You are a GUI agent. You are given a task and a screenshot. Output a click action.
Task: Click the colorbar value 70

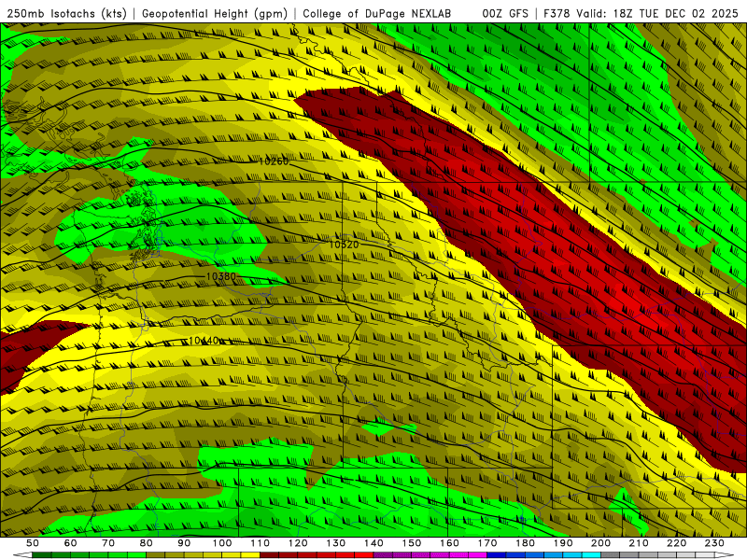[108, 543]
